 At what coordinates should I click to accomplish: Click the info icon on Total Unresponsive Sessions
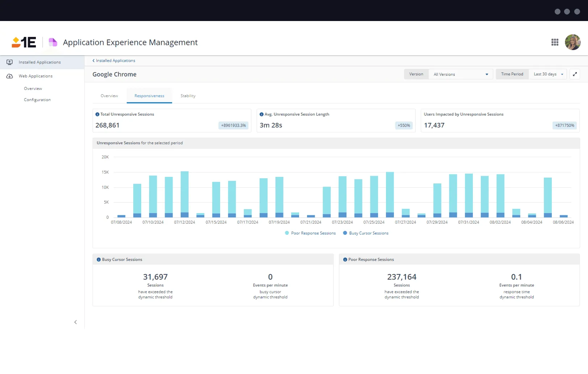[97, 114]
